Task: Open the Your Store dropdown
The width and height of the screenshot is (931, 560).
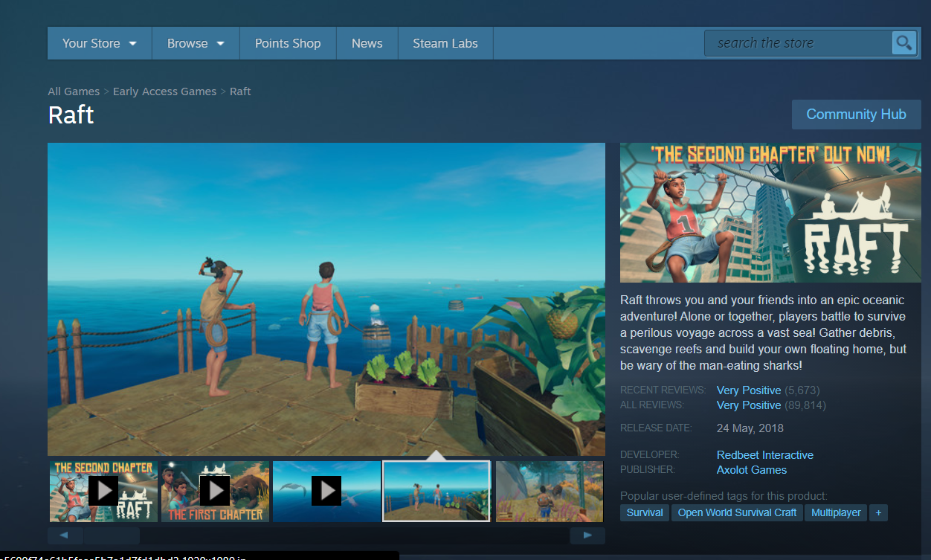Action: [100, 43]
